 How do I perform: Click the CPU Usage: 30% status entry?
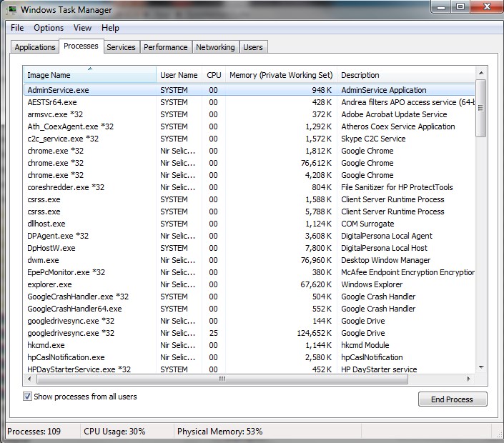pyautogui.click(x=114, y=431)
